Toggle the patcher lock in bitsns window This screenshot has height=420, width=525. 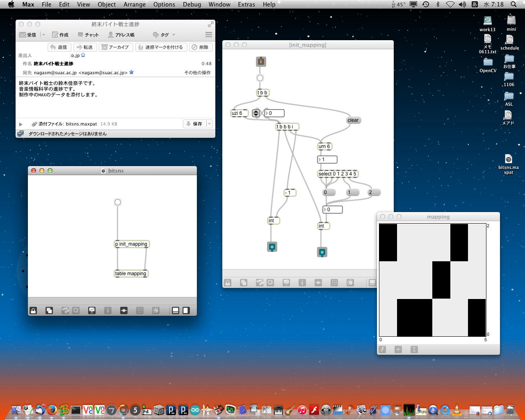pyautogui.click(x=33, y=310)
